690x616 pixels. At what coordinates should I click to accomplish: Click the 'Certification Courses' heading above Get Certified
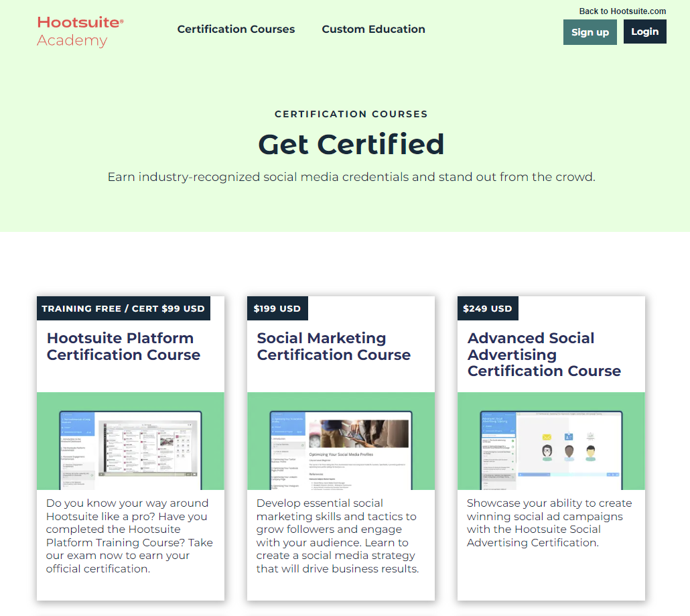pos(351,114)
